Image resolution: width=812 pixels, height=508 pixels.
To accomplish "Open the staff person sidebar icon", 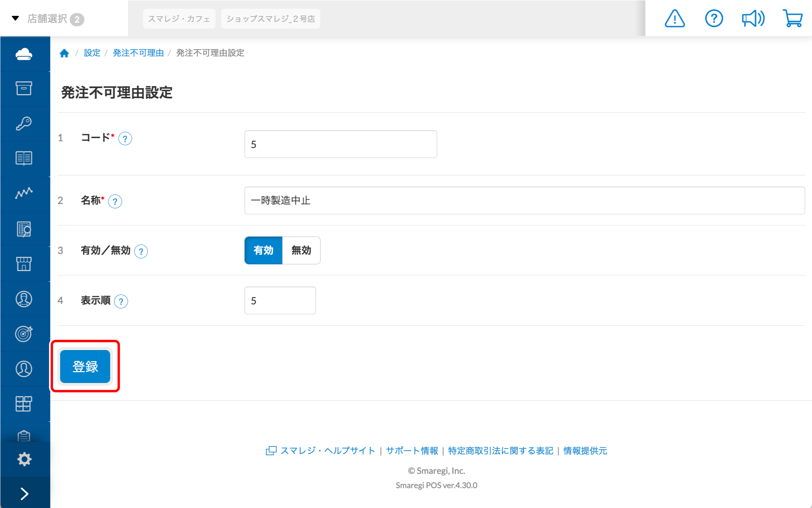I will (24, 299).
